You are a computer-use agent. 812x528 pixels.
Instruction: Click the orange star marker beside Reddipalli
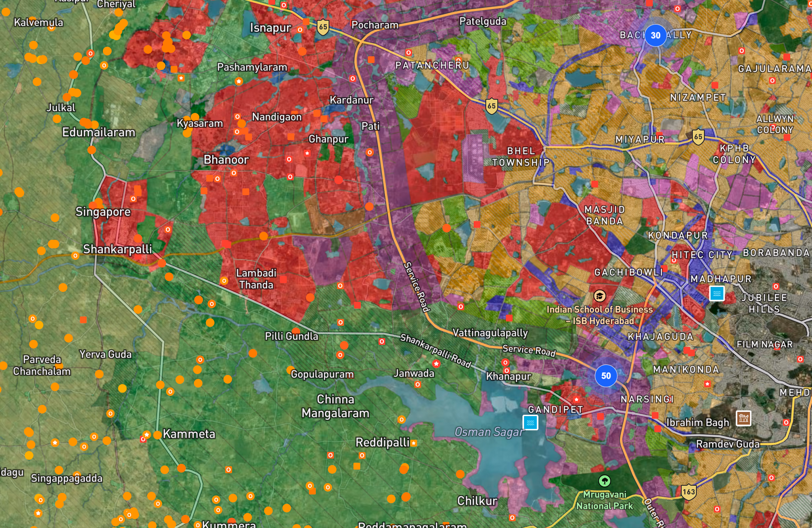tap(414, 443)
